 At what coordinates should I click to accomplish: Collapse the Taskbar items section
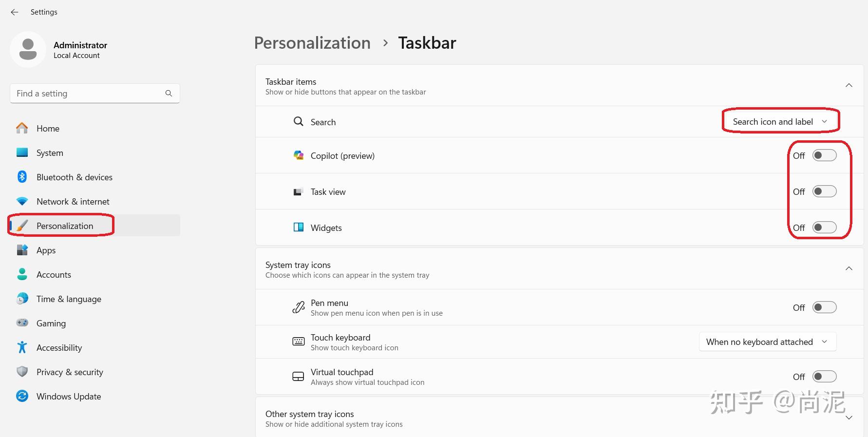pos(849,86)
